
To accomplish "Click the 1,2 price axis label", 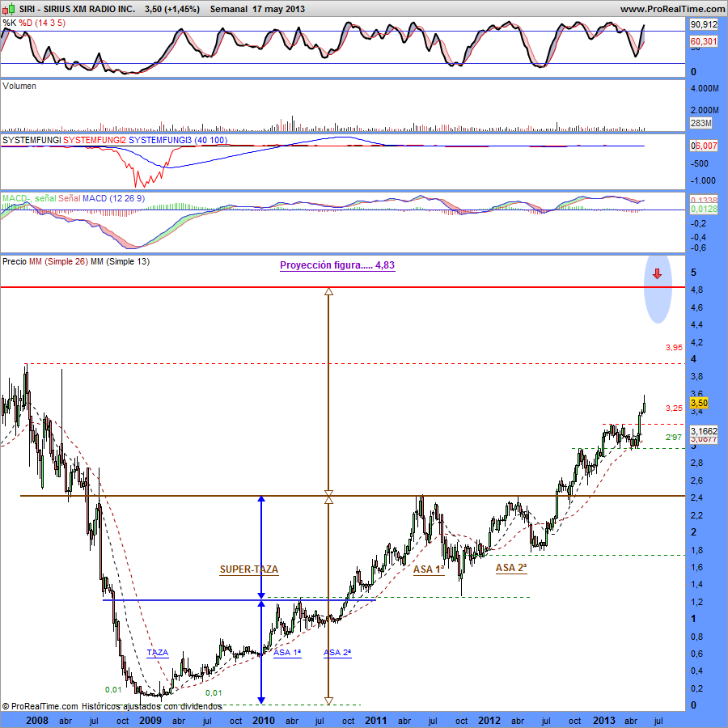I will [x=697, y=602].
